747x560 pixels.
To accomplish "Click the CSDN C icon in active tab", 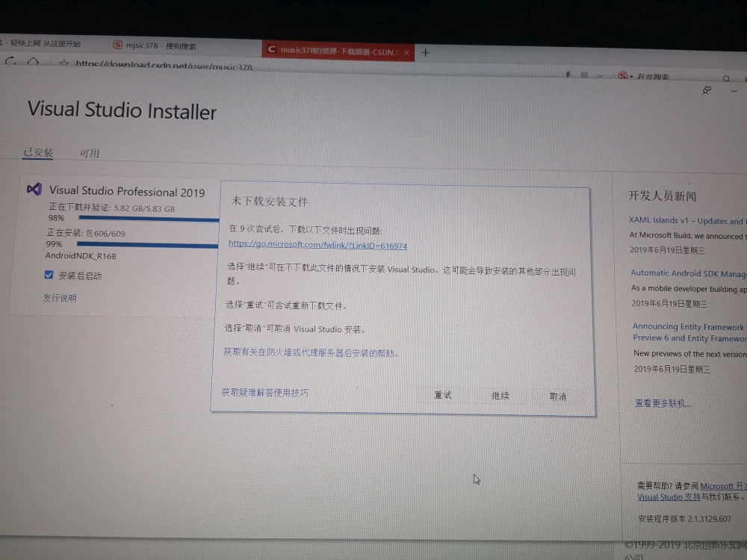I will (272, 49).
